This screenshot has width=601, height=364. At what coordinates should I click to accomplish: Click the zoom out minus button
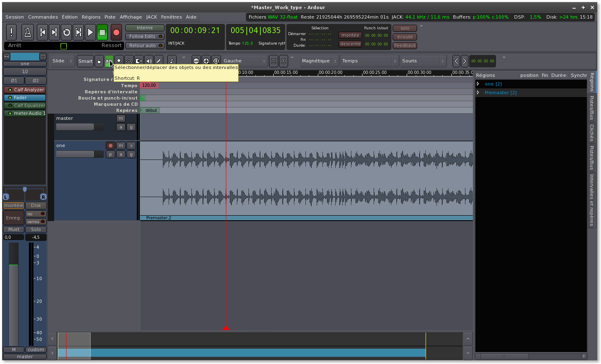click(x=196, y=61)
